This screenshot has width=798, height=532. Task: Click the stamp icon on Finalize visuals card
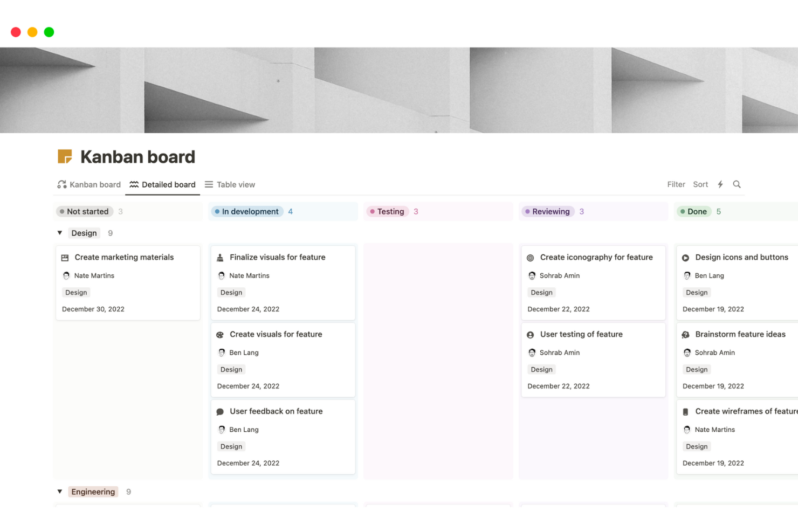pos(221,257)
